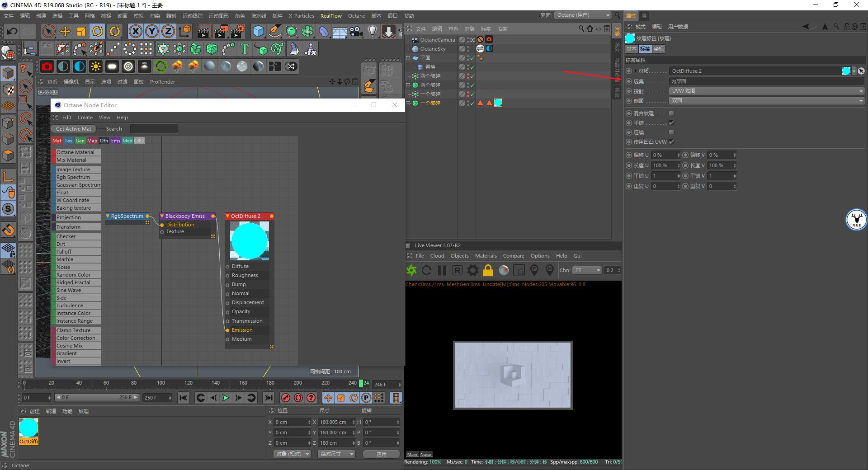Open the RealFlow menu
The image size is (868, 470).
(330, 15)
